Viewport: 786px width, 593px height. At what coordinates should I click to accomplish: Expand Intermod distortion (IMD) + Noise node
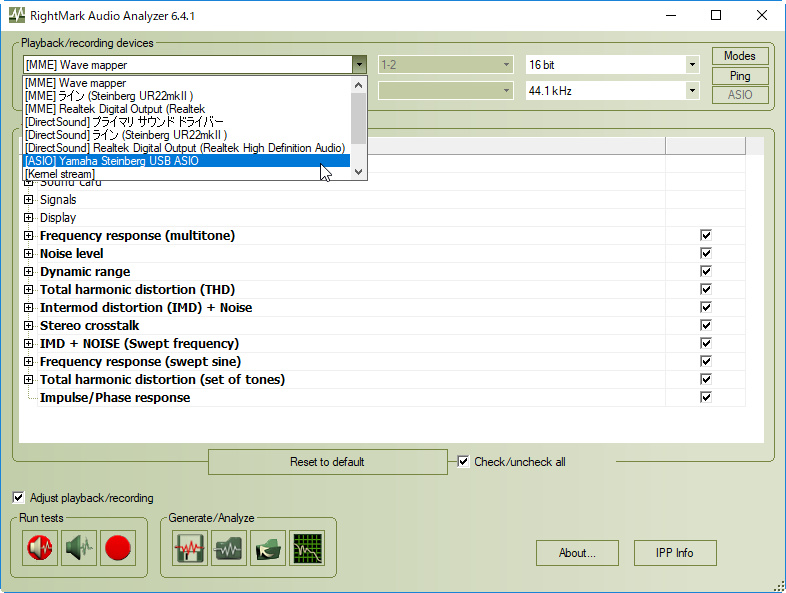tap(29, 308)
